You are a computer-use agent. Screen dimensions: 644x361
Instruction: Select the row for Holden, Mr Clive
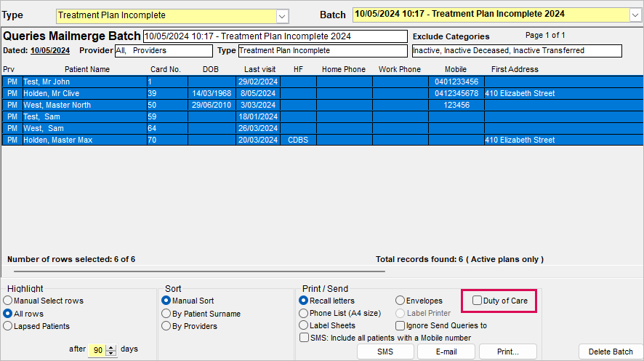323,93
